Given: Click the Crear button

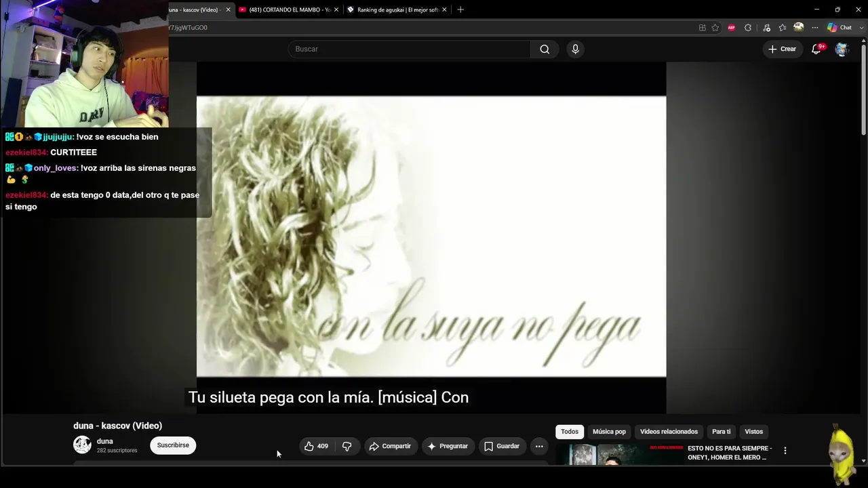Looking at the screenshot, I should pyautogui.click(x=782, y=49).
